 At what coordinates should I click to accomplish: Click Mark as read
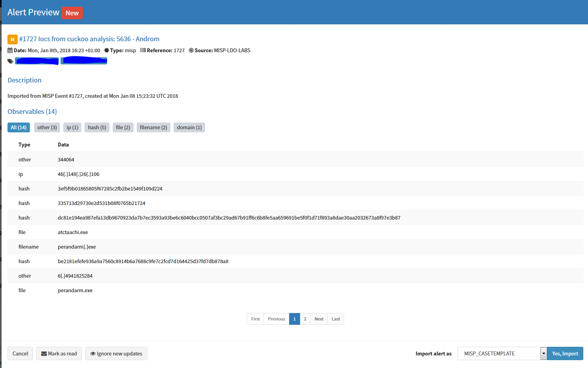tap(59, 353)
